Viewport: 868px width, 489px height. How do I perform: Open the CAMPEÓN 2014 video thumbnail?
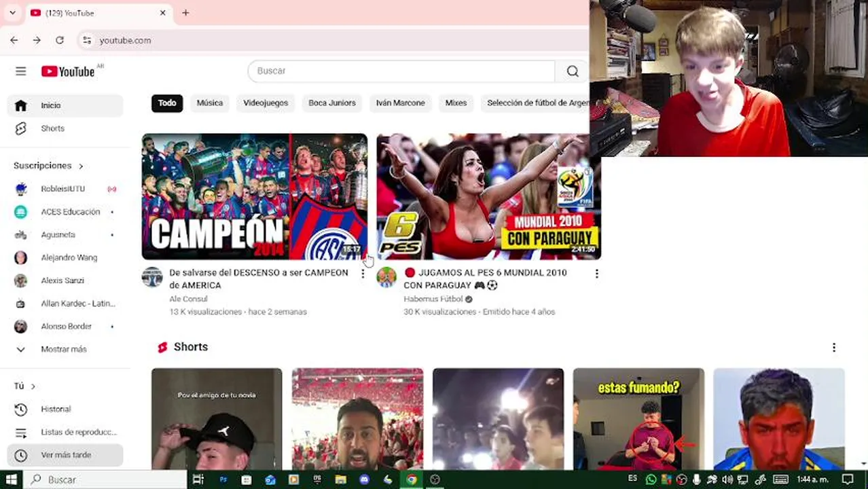[255, 197]
